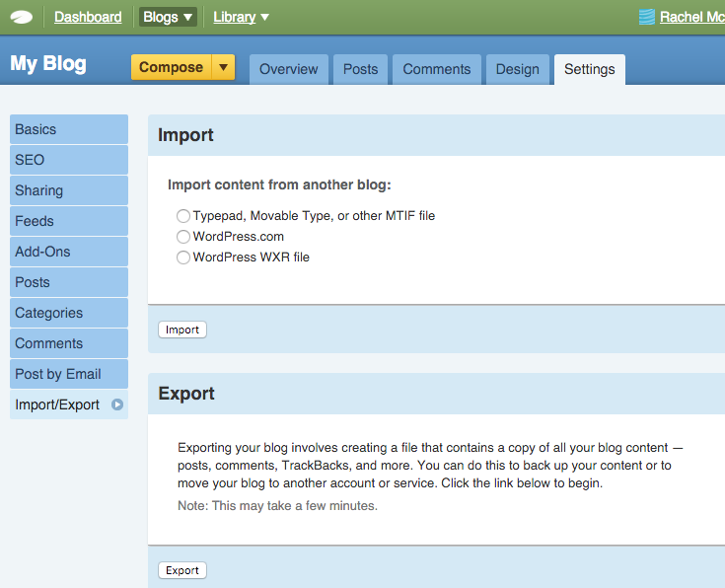
Task: Click the My Blog title
Action: click(x=48, y=64)
